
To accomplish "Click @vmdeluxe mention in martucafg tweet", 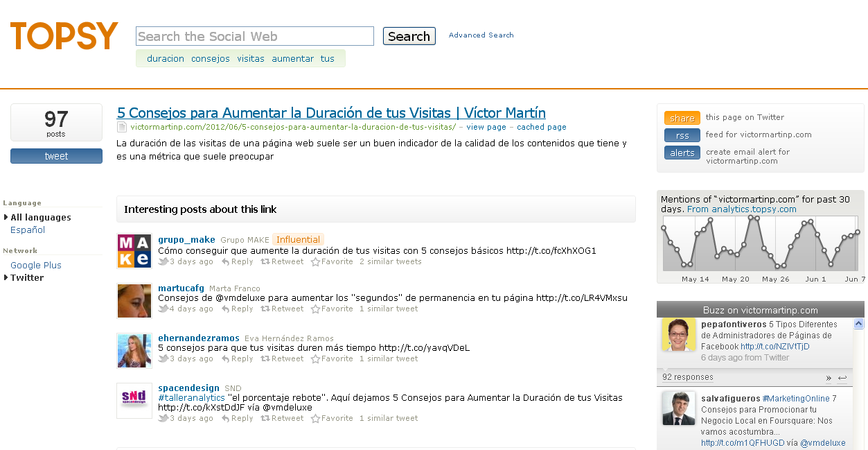I will [239, 298].
